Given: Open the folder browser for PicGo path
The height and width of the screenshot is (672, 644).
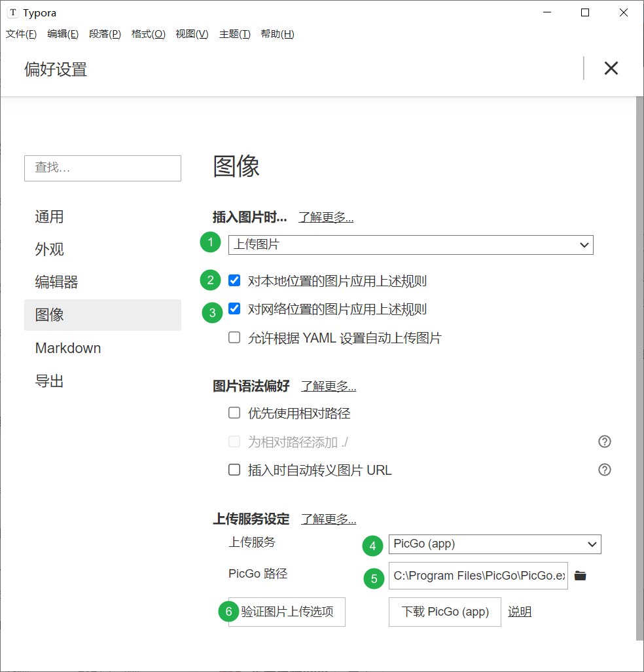Looking at the screenshot, I should coord(580,575).
